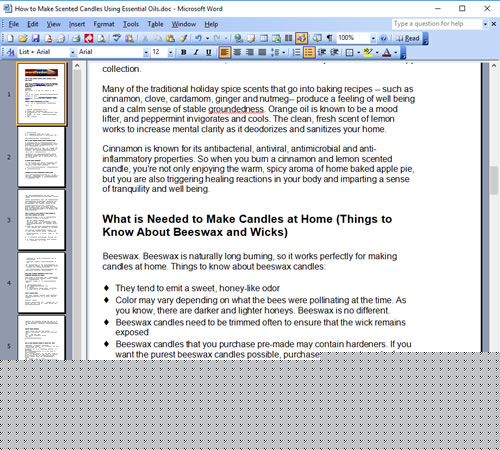Viewport: 500px width, 450px height.
Task: Open the Edit menu
Action: point(33,24)
